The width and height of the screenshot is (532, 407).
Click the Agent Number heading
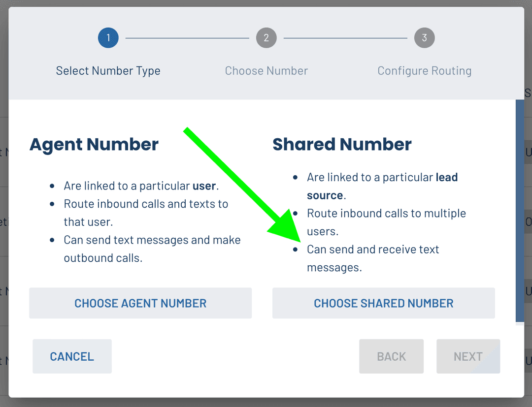click(x=94, y=145)
